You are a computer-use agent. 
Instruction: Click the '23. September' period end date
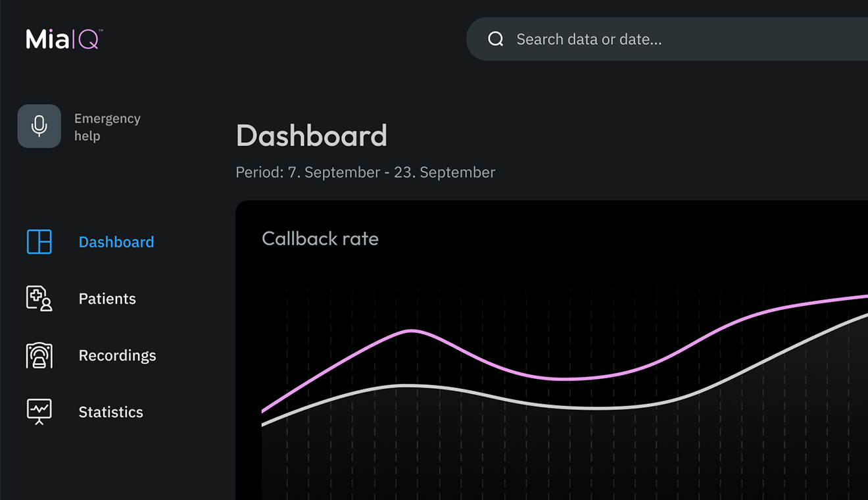[x=445, y=172]
